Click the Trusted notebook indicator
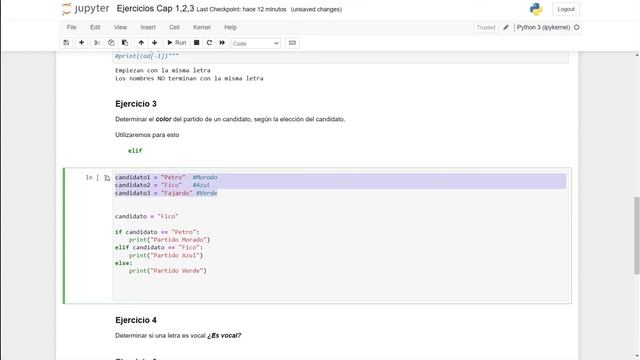The height and width of the screenshot is (360, 640). coord(486,27)
